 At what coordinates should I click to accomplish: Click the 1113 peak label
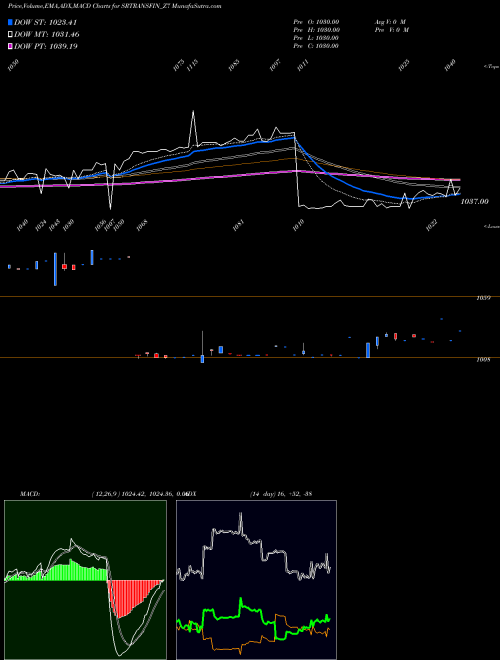(x=192, y=65)
